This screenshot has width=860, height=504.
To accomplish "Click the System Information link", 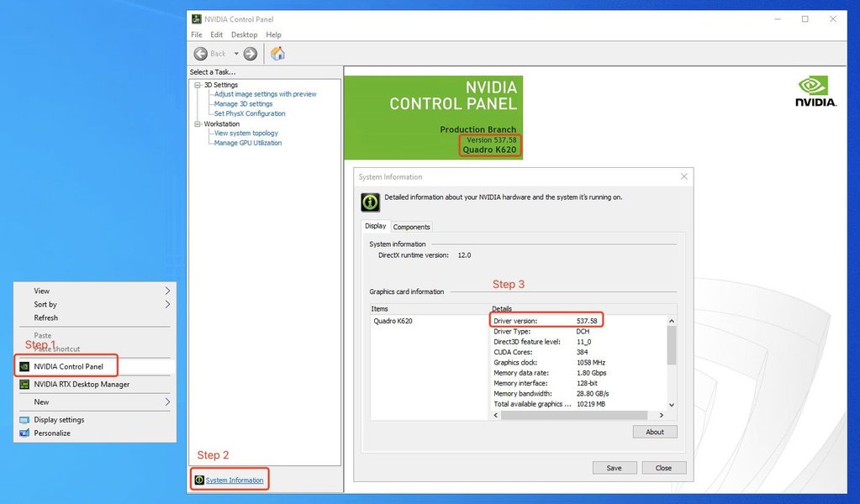I will click(235, 480).
